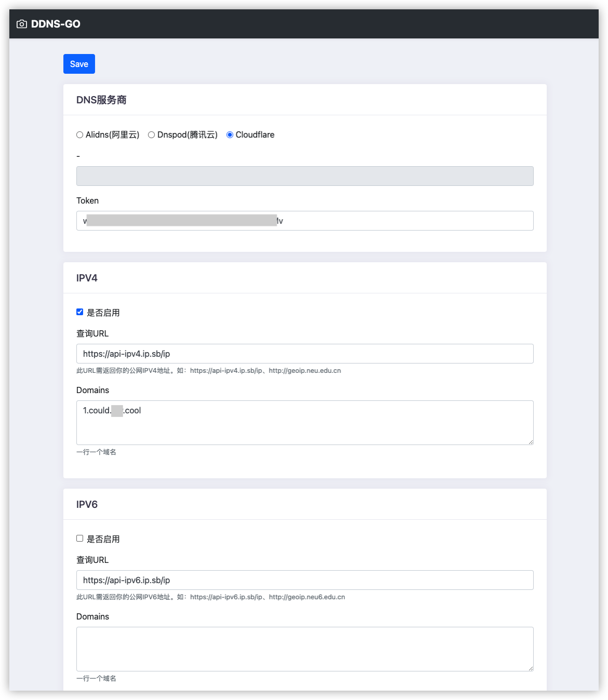Enable the IPV6 是否启用 checkbox
The height and width of the screenshot is (700, 608).
click(x=80, y=539)
